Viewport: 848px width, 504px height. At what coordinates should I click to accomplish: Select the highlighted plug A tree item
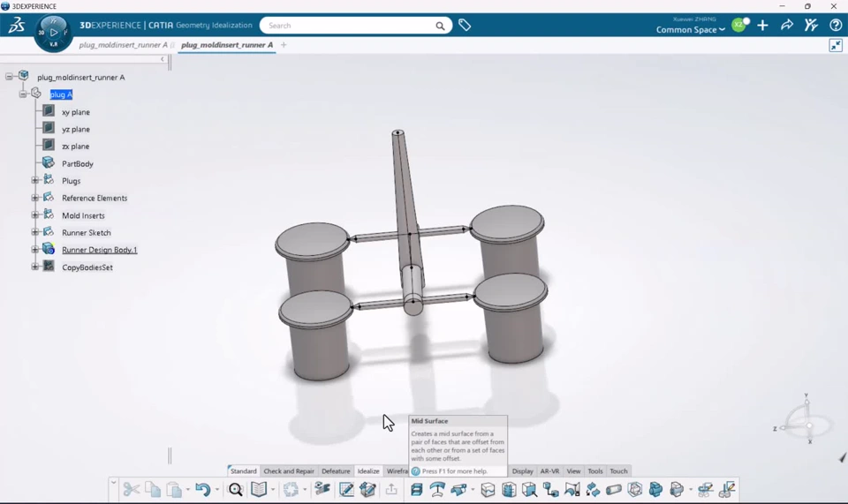pos(61,94)
